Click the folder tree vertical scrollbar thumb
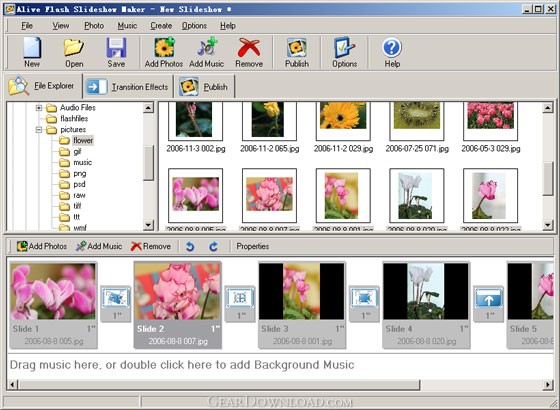The width and height of the screenshot is (560, 410). click(148, 163)
